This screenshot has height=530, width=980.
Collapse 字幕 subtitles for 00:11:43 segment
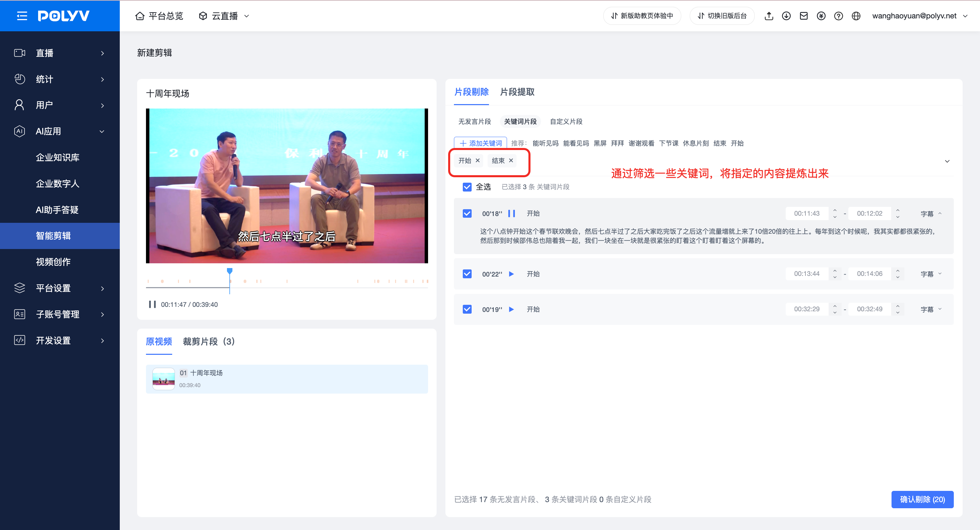[x=931, y=214]
